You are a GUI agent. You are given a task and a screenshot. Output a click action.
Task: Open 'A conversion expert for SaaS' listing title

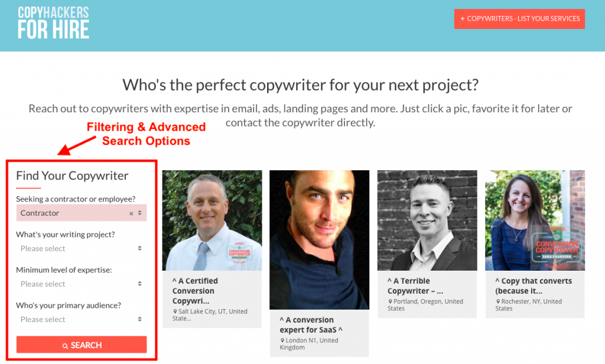311,324
